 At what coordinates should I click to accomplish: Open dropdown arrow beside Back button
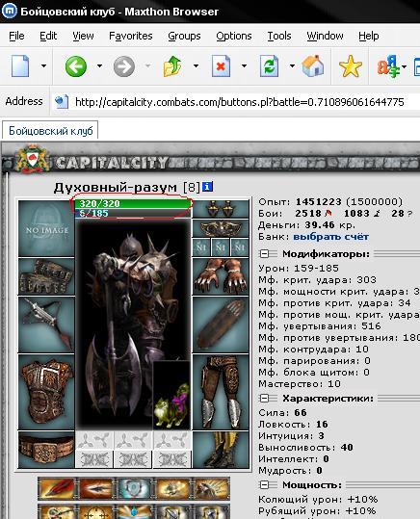click(99, 65)
